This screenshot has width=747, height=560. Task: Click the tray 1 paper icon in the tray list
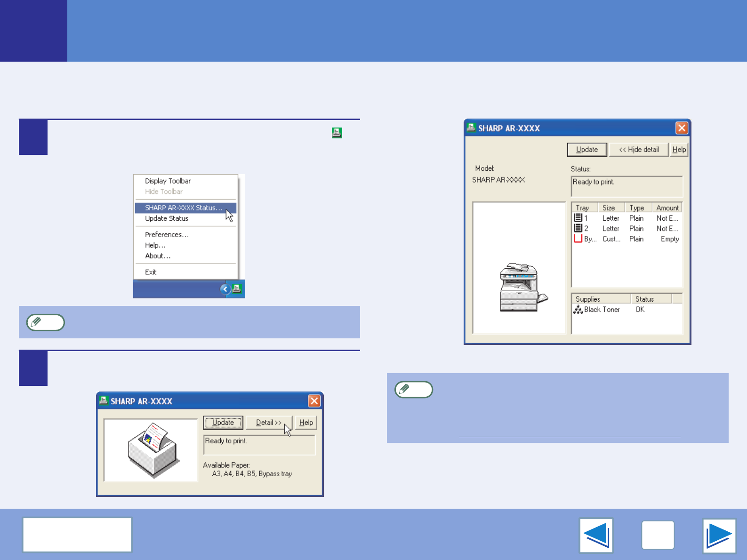[x=578, y=218]
